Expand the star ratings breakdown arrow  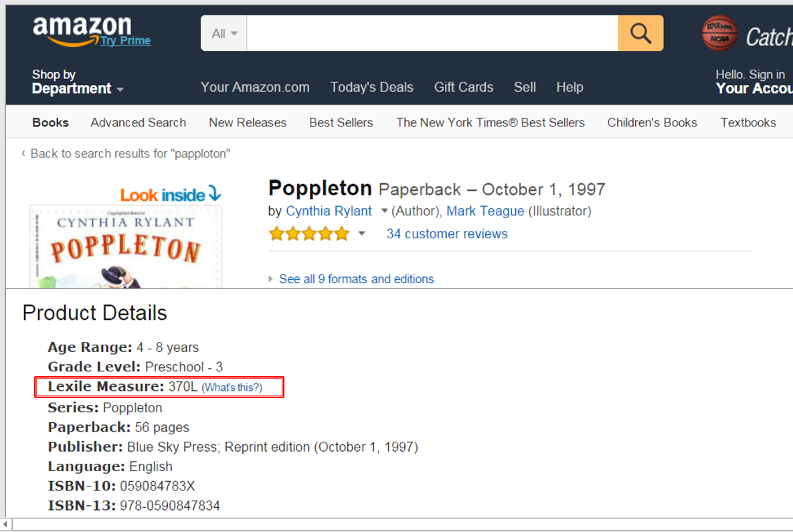coord(362,234)
